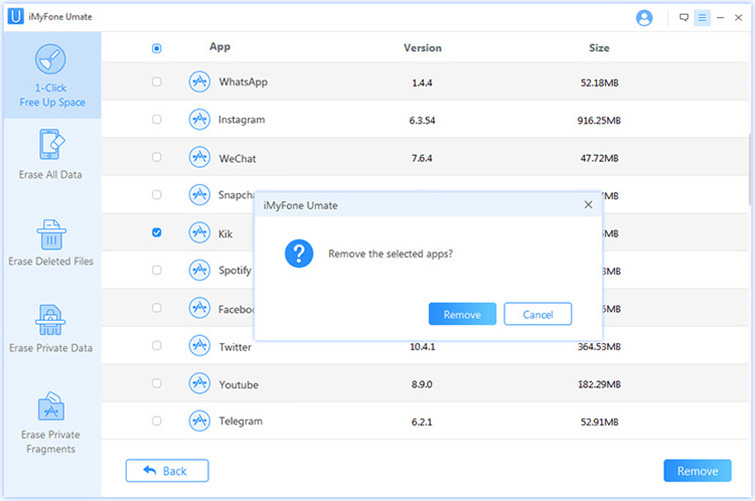Confirm with dialog Remove button
755x501 pixels.
[462, 314]
